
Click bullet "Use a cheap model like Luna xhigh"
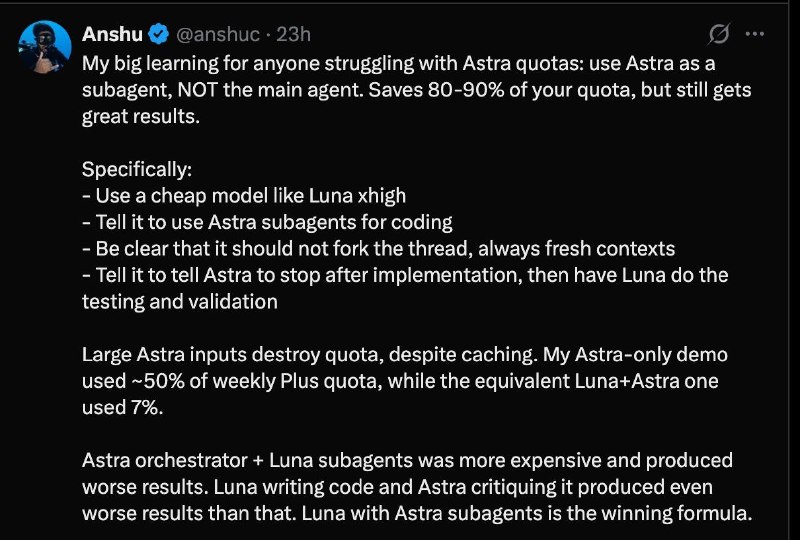point(244,196)
